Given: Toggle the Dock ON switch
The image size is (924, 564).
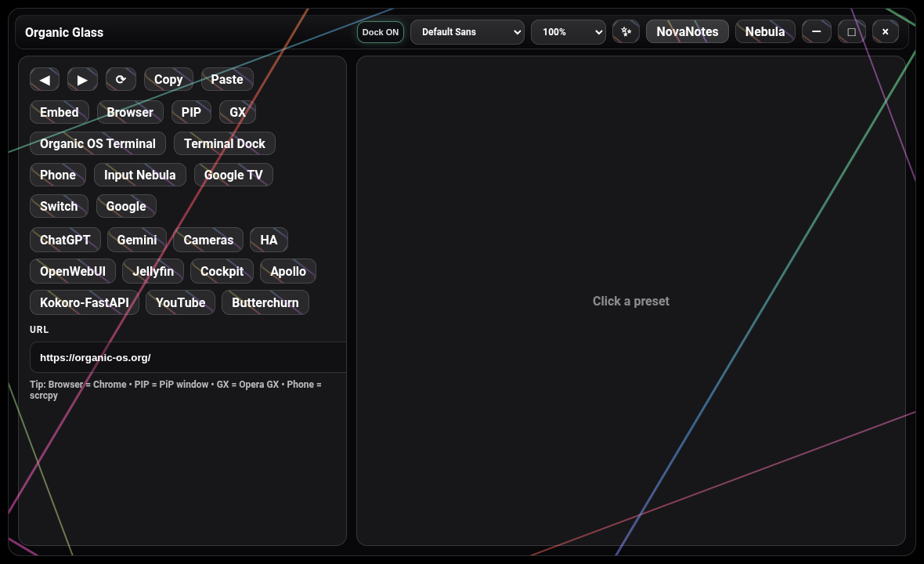Looking at the screenshot, I should (380, 32).
